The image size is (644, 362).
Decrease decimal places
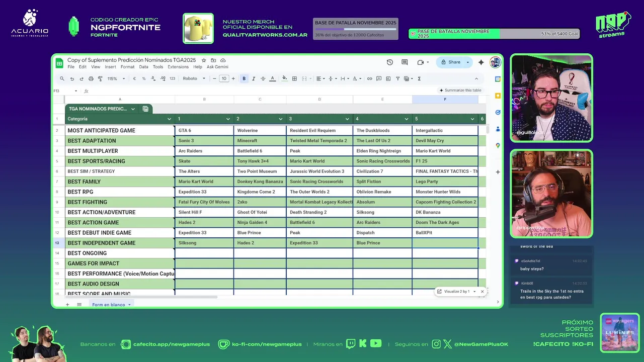point(154,78)
